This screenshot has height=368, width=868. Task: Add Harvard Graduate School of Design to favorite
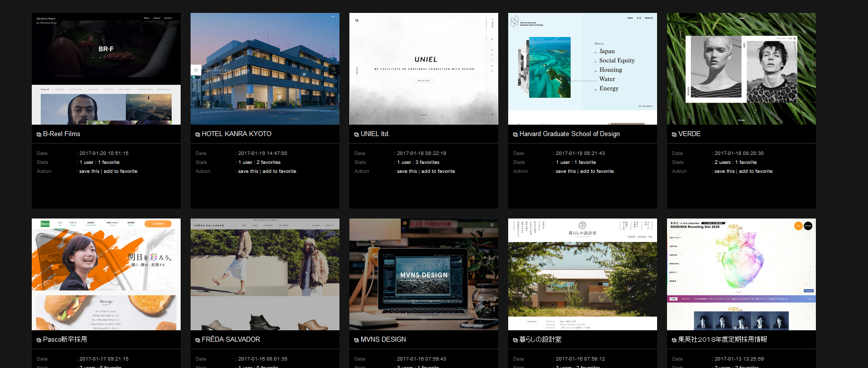pos(597,171)
